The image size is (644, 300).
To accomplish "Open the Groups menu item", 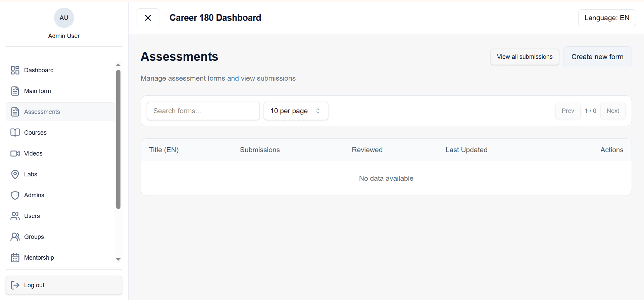I will tap(60, 237).
